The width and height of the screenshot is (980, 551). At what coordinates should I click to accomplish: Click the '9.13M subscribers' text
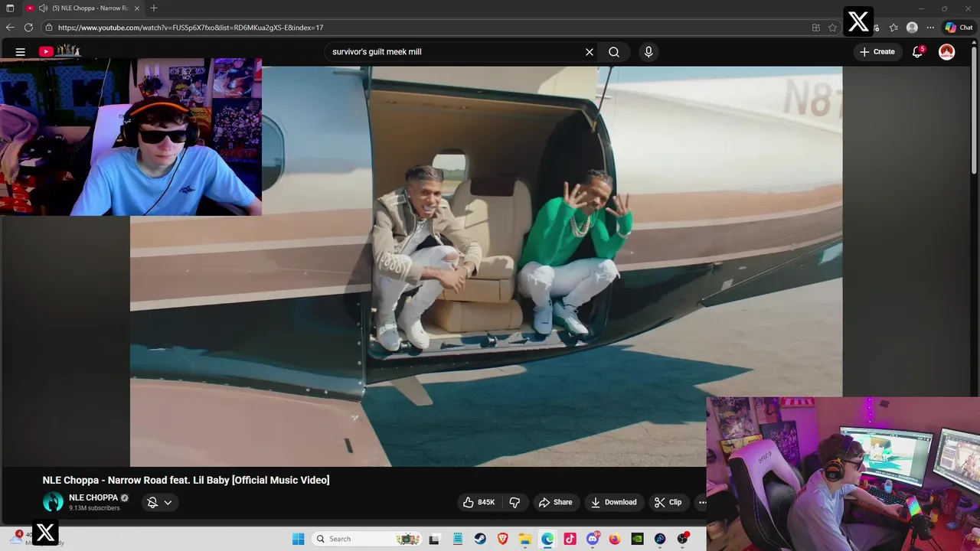tap(94, 508)
